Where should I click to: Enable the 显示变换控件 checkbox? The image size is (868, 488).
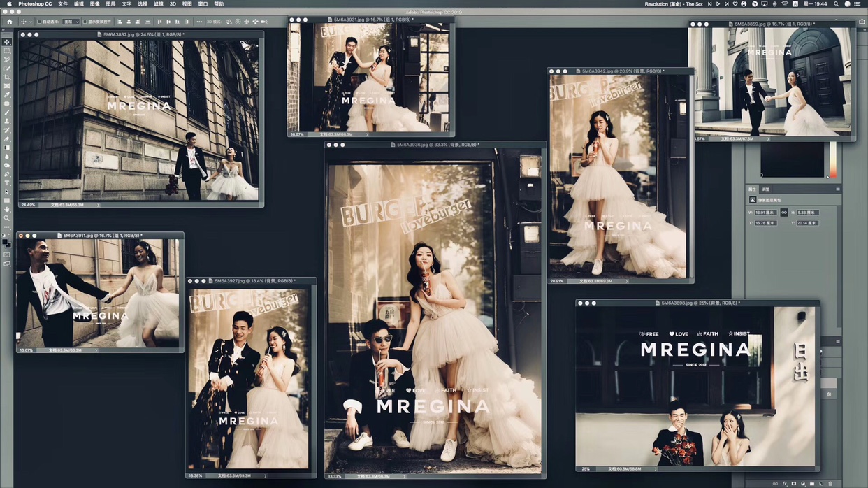(x=85, y=22)
